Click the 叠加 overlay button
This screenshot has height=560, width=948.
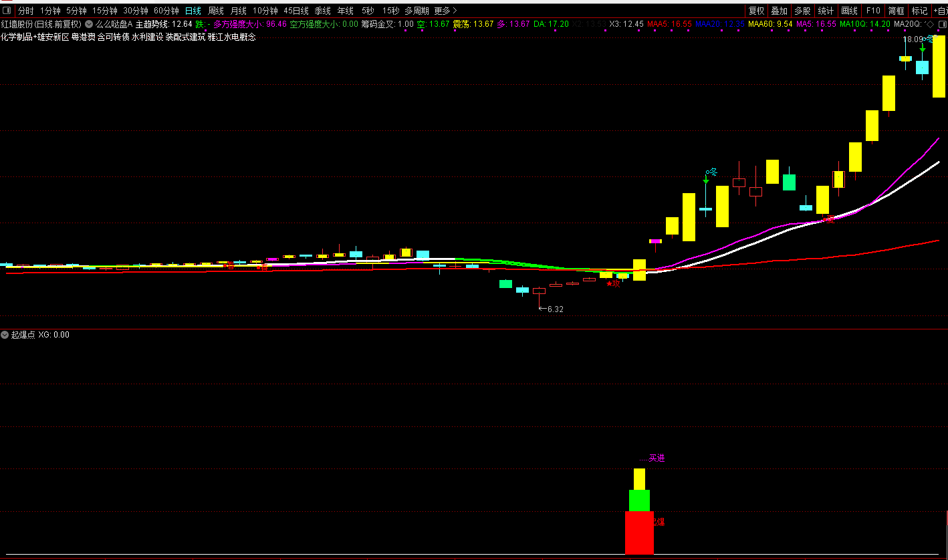(x=780, y=11)
